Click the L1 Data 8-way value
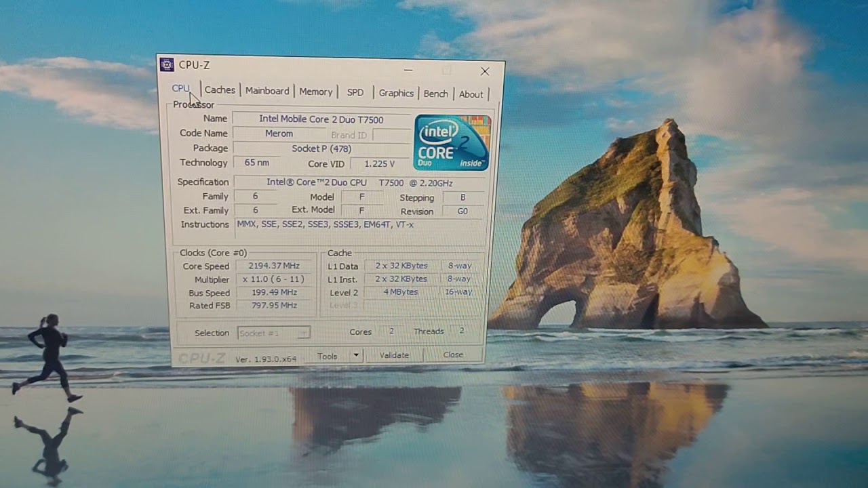Image resolution: width=868 pixels, height=488 pixels. coord(458,266)
